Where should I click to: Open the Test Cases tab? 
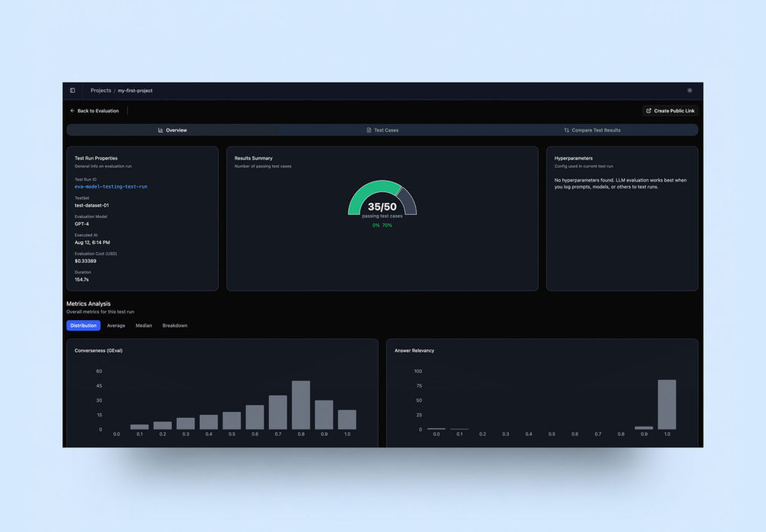[x=382, y=131]
